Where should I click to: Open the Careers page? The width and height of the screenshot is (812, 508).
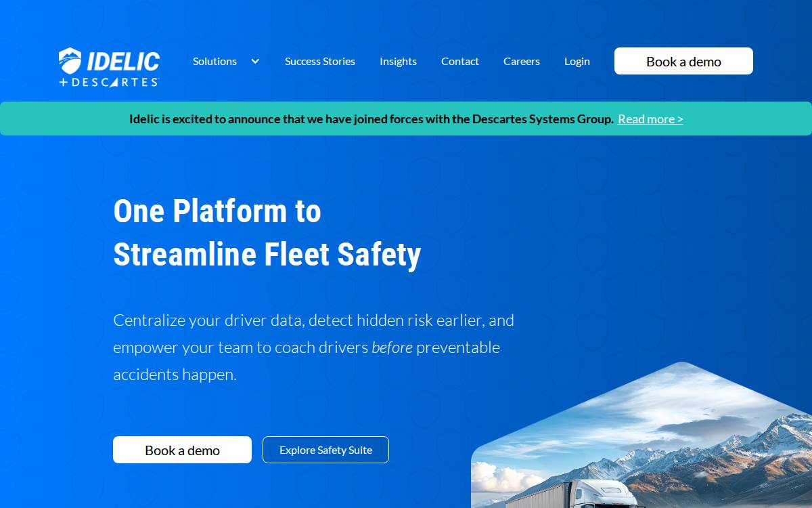coord(522,61)
